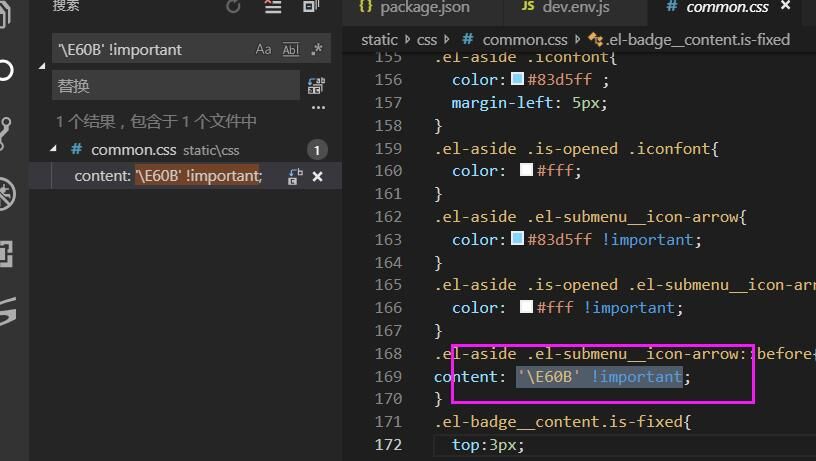This screenshot has width=816, height=461.
Task: Switch to the package.json tab
Action: (x=414, y=7)
